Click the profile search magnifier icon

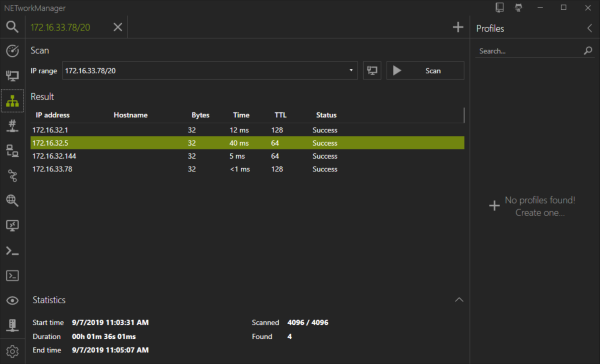[x=588, y=51]
